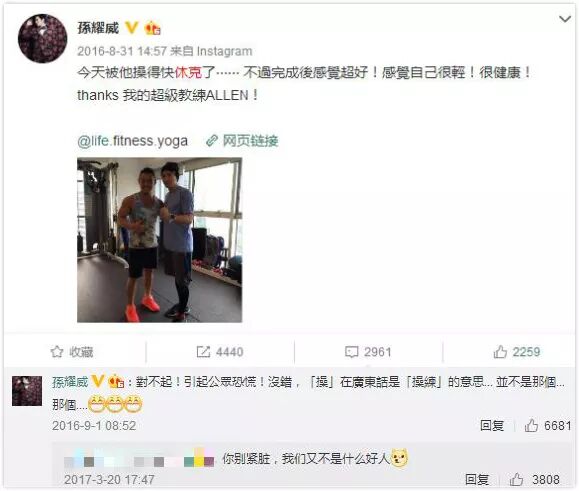Open the @life.fitness.yoga mention
579x491 pixels.
[x=133, y=141]
